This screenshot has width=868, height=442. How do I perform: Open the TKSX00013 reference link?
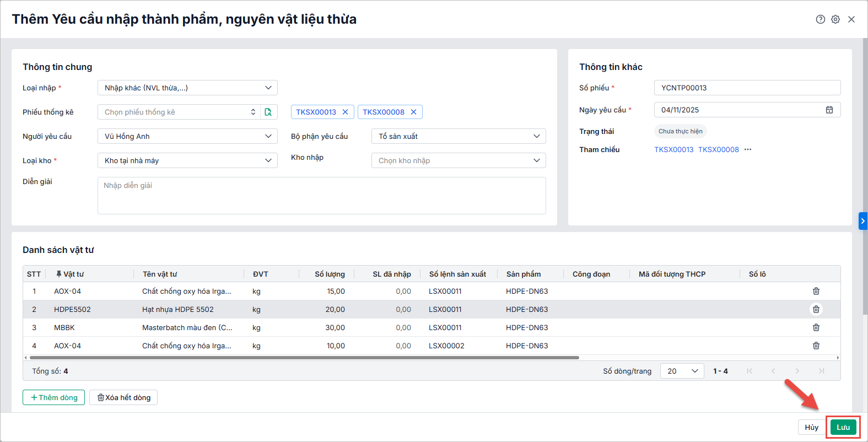tap(673, 149)
